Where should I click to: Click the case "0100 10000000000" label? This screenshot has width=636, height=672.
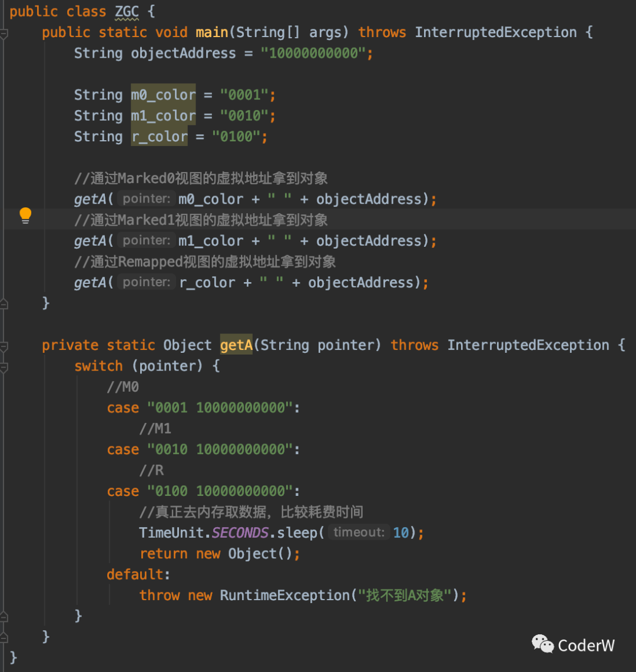pyautogui.click(x=203, y=491)
